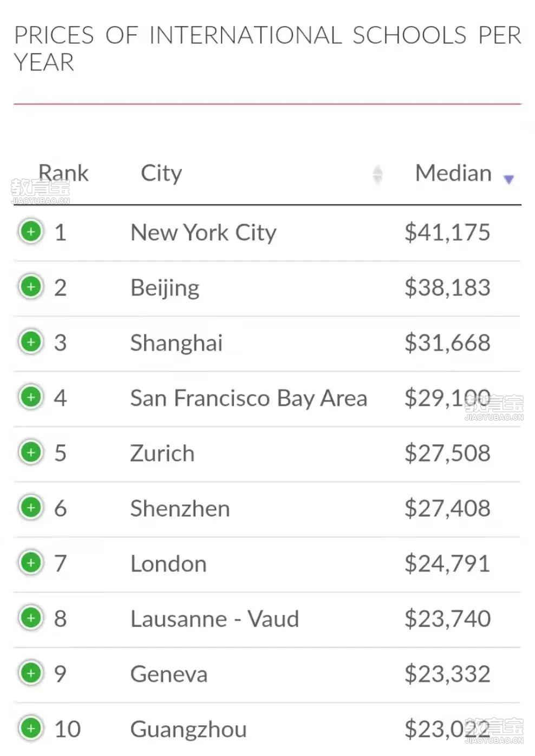Click the green plus icon for Geneva
Image resolution: width=535 pixels, height=756 pixels.
[x=31, y=673]
